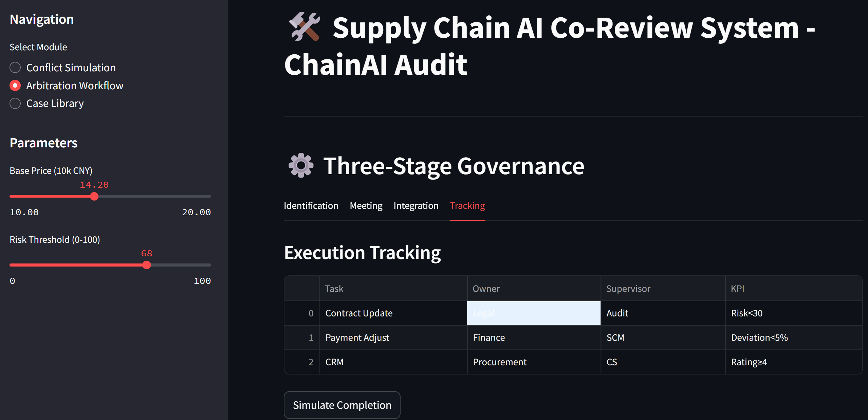The image size is (868, 420).
Task: Sort by the Supervisor column header
Action: click(x=663, y=289)
